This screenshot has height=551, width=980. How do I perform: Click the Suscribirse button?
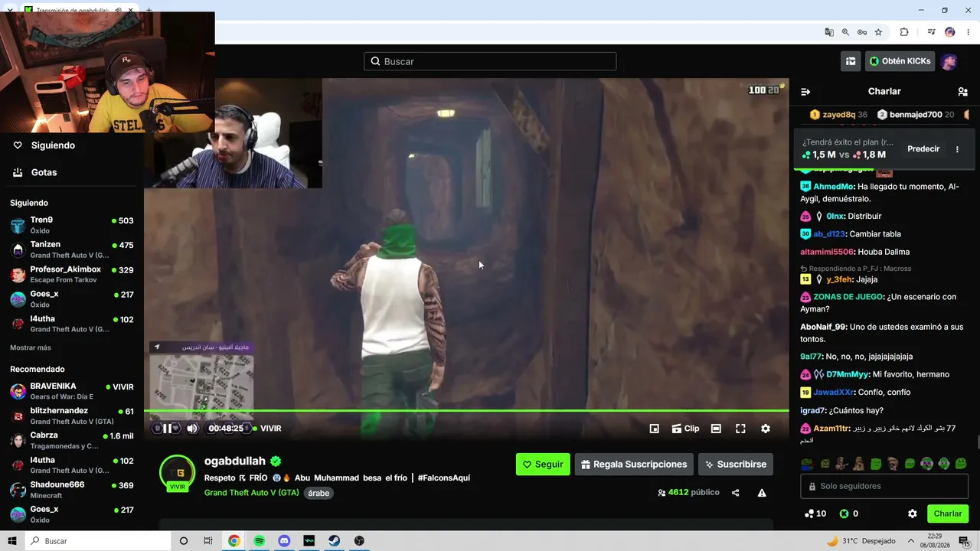[x=736, y=465]
